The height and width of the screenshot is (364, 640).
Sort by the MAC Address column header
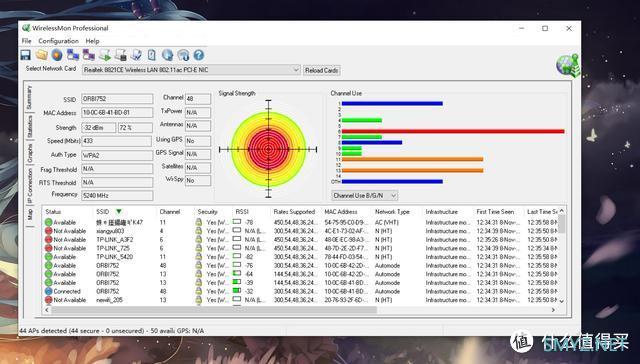point(341,212)
